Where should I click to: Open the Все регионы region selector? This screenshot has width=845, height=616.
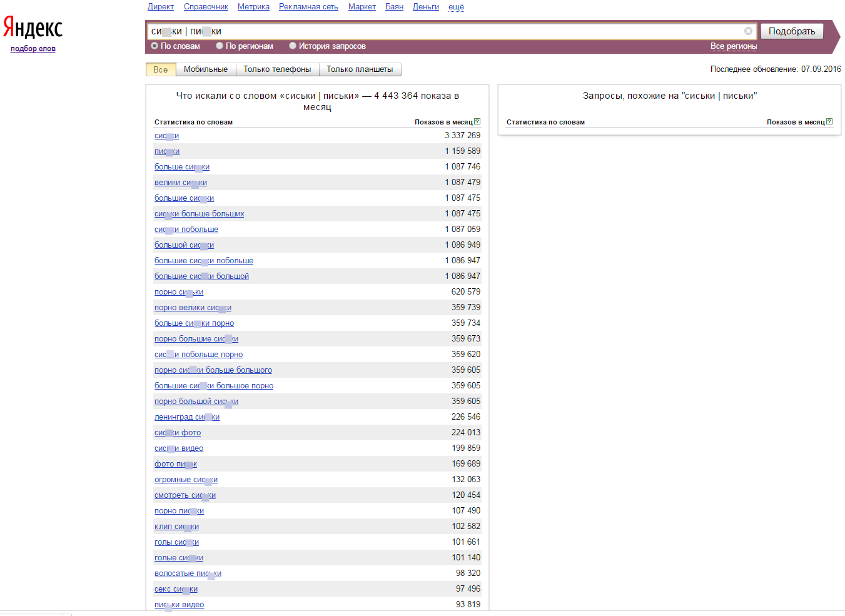click(734, 46)
